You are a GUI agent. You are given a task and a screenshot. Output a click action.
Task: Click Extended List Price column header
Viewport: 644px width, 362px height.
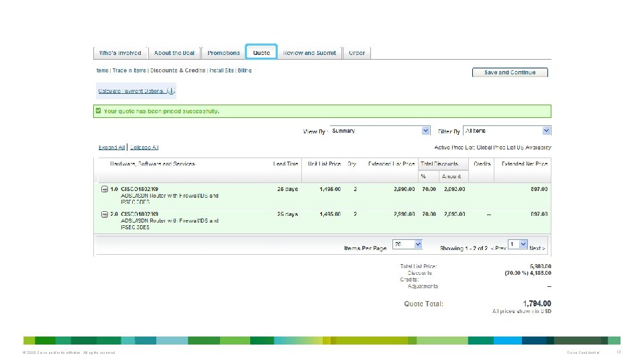click(x=391, y=164)
